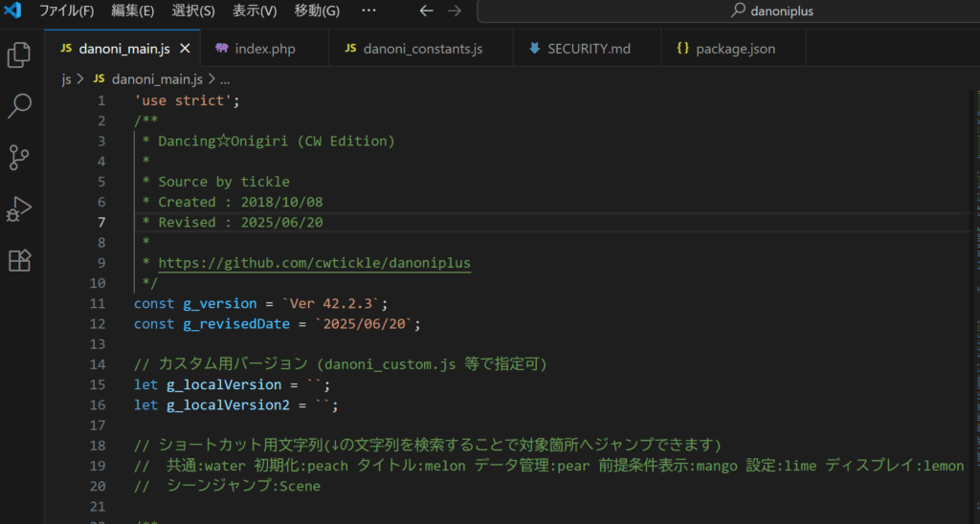This screenshot has width=980, height=524.
Task: Open the 編集(E) menu
Action: coord(132,11)
